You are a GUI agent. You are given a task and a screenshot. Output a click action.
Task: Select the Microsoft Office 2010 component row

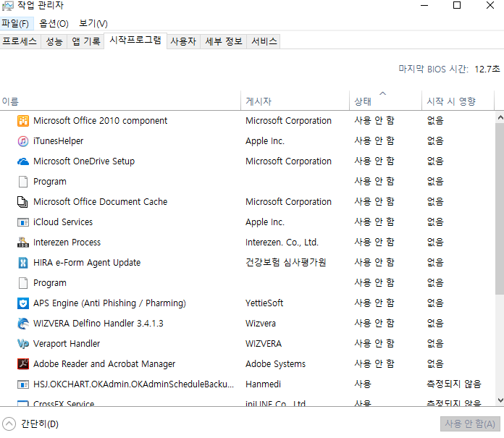(x=248, y=121)
